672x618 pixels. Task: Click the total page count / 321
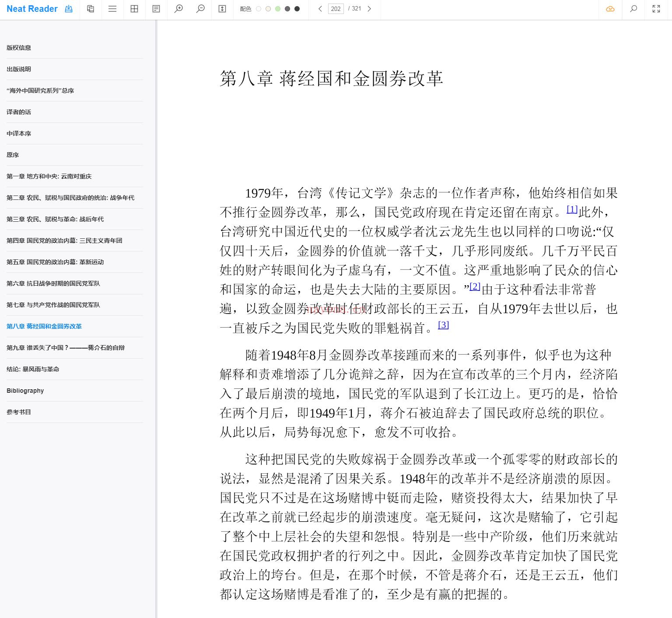click(x=355, y=9)
